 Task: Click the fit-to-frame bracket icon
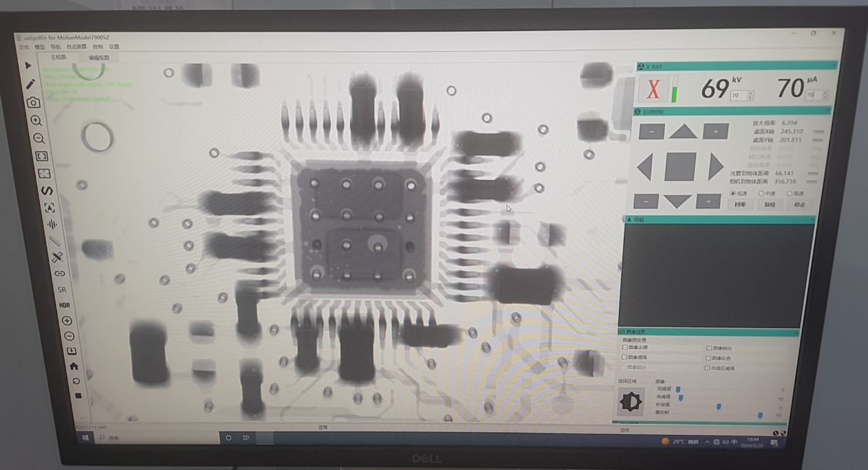click(x=41, y=157)
